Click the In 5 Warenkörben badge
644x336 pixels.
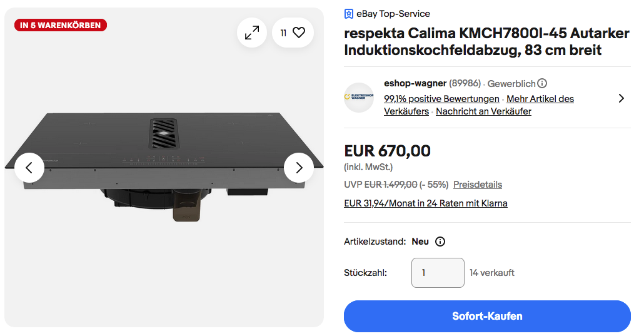coord(61,26)
